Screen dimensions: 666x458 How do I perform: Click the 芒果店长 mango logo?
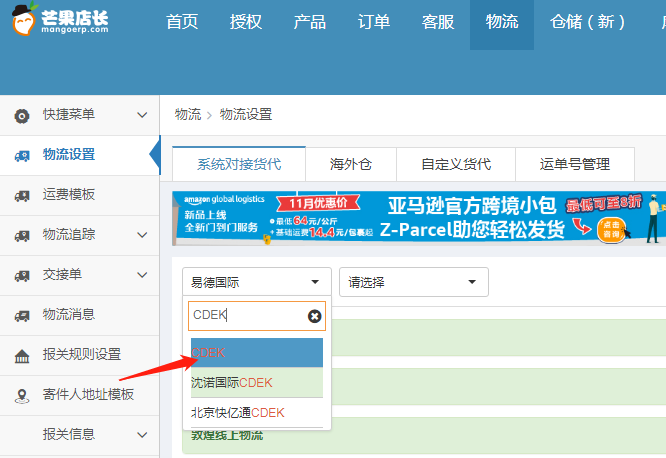click(x=60, y=20)
